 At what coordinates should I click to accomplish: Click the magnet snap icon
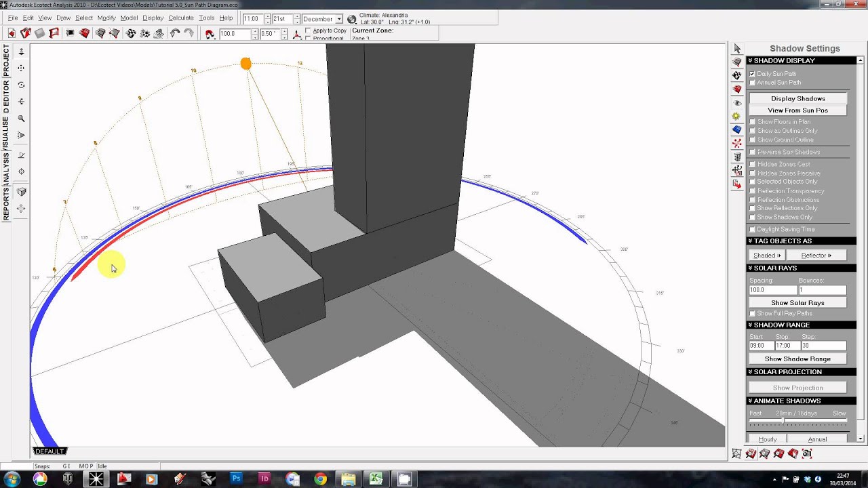click(210, 33)
